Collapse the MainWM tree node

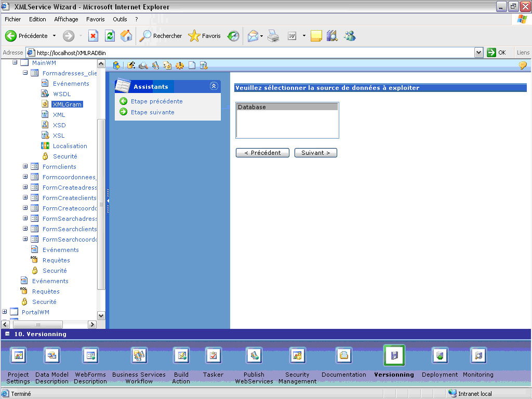(15, 63)
